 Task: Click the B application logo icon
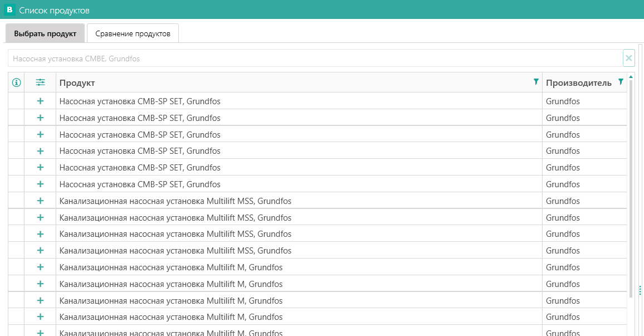click(9, 10)
